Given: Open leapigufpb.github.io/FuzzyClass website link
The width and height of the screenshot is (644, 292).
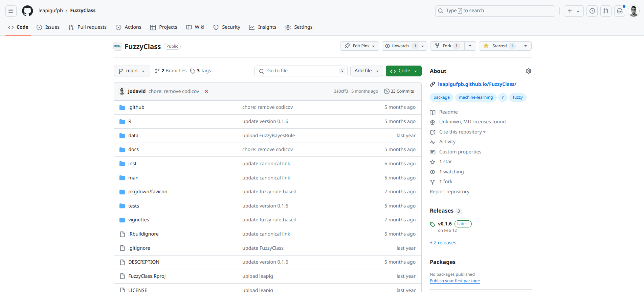Looking at the screenshot, I should tap(477, 84).
